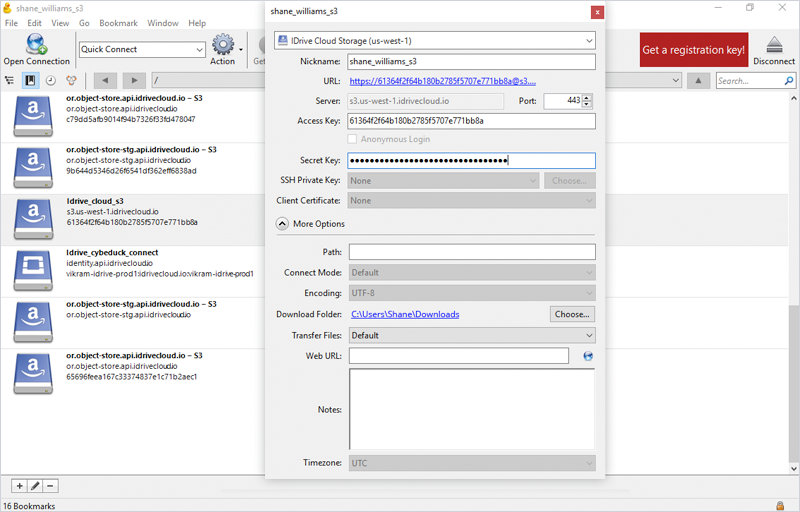
Task: Open the View menu
Action: point(60,23)
